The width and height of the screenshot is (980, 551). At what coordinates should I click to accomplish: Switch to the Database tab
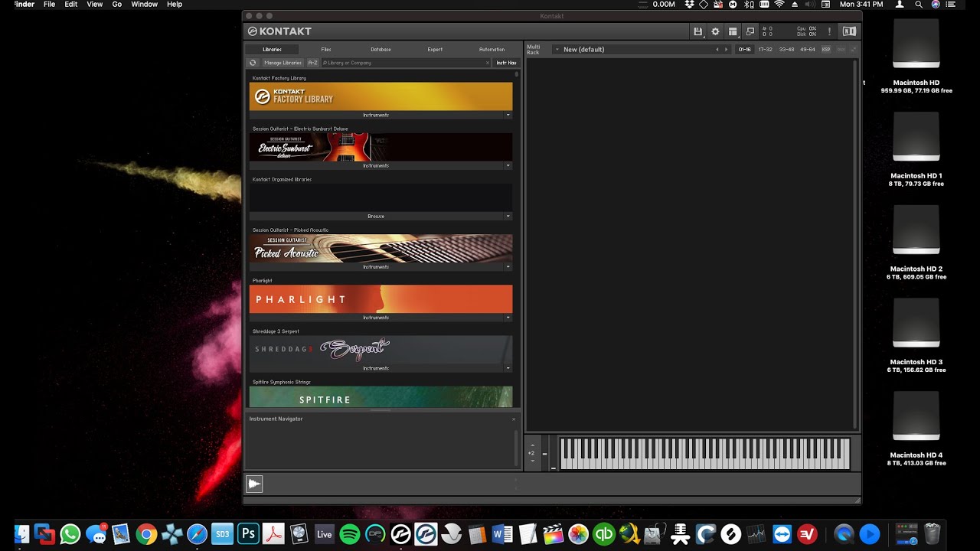click(x=381, y=49)
